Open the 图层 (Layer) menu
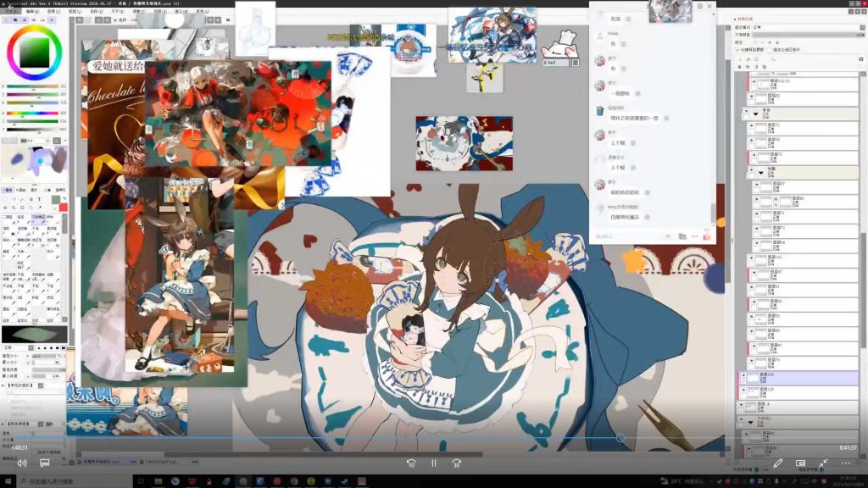Viewport: 868px width, 488px height. tap(75, 11)
